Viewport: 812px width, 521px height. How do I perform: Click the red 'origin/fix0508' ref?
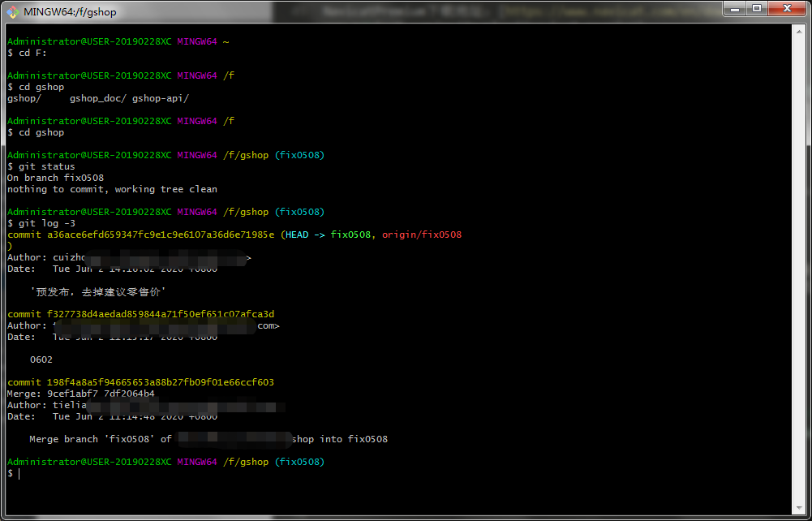tap(422, 235)
